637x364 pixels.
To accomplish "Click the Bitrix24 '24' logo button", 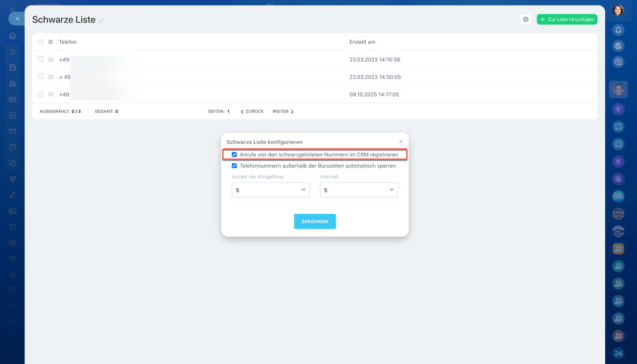I will pos(618,354).
